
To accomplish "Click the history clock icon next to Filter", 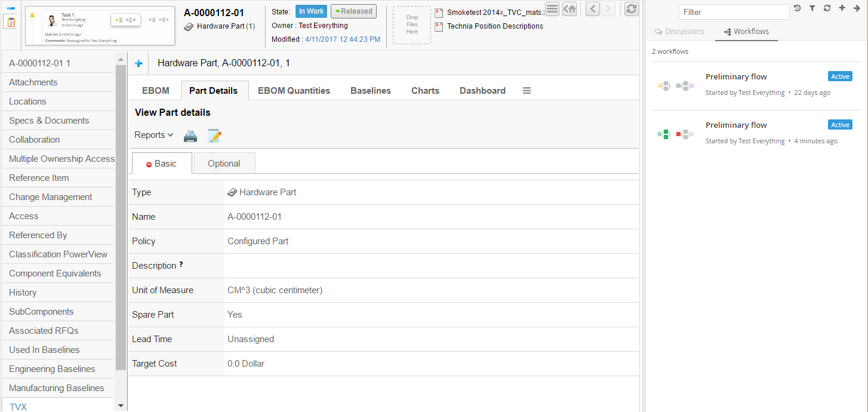I will pyautogui.click(x=797, y=8).
